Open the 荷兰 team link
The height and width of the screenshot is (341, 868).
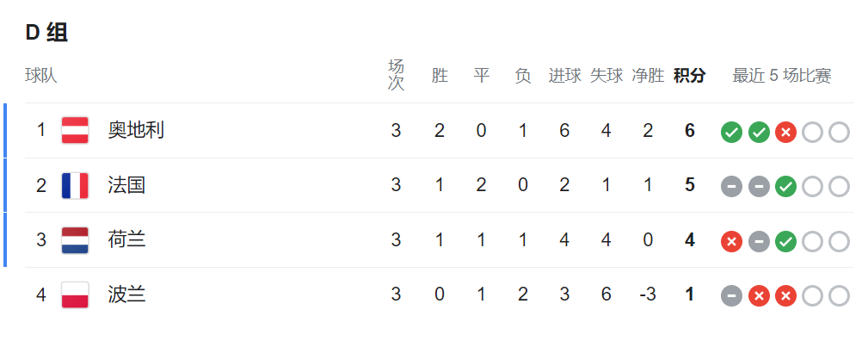126,240
